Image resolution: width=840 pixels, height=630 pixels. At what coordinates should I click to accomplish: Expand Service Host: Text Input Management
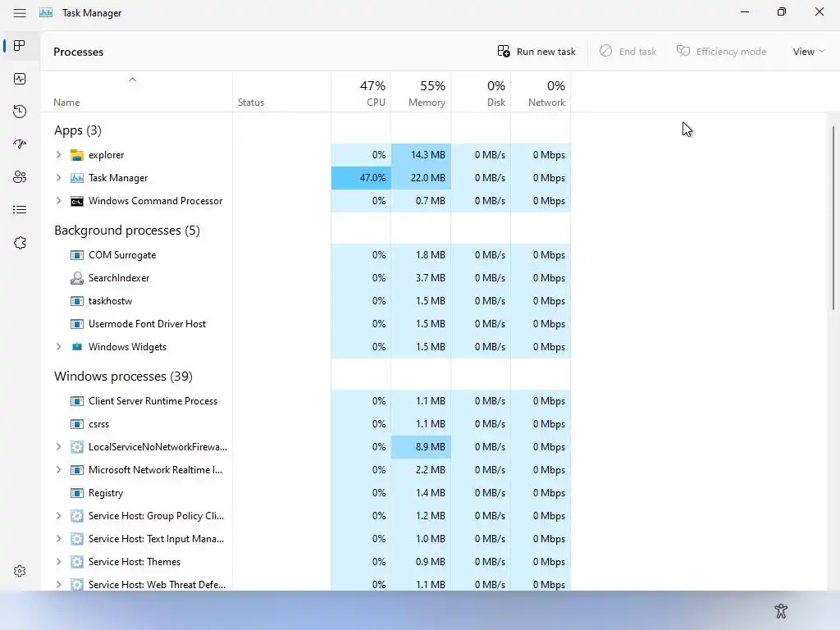(58, 539)
